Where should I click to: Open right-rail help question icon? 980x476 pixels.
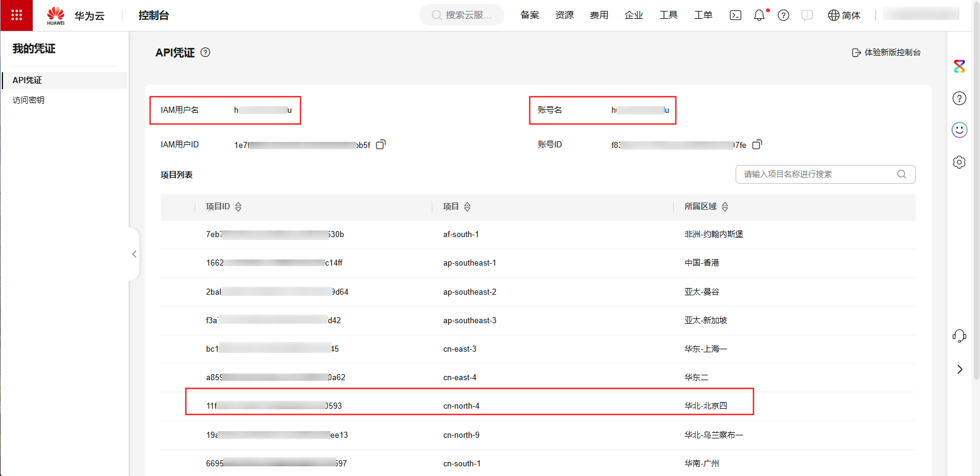point(959,98)
